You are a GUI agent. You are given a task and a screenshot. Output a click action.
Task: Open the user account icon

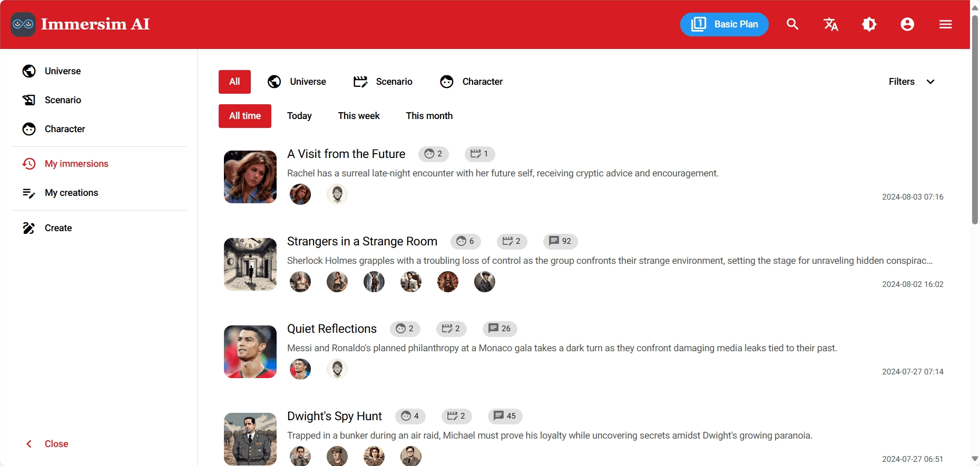click(x=907, y=24)
